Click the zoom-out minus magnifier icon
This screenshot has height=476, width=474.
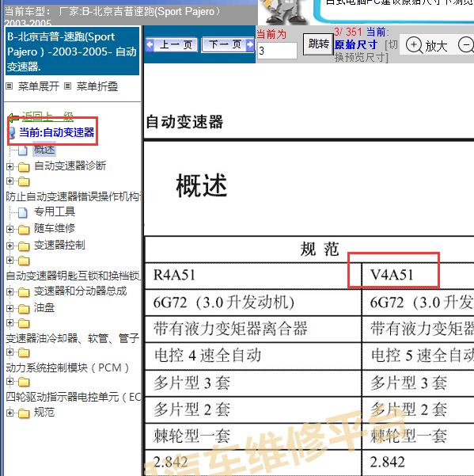(466, 45)
